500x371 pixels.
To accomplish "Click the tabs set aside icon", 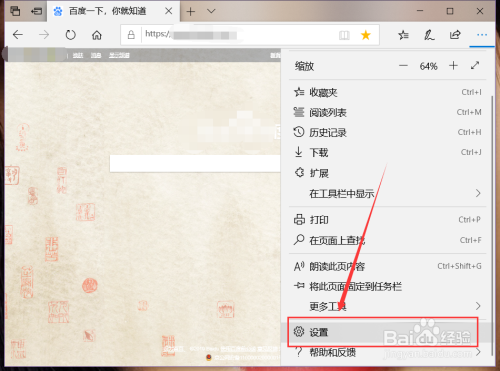I will (x=15, y=11).
